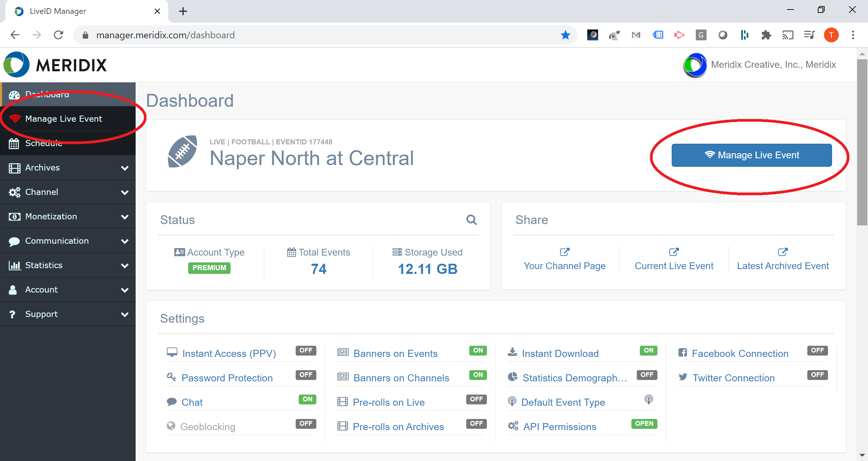Screen dimensions: 868x461
Task: Open the Schedule sidebar item
Action: click(x=43, y=143)
